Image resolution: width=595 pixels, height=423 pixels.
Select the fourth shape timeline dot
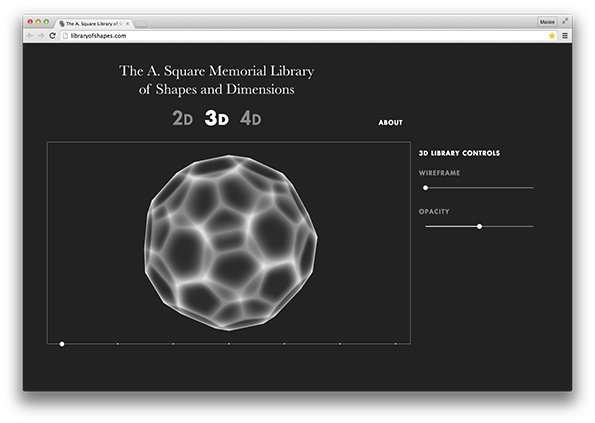coord(229,344)
